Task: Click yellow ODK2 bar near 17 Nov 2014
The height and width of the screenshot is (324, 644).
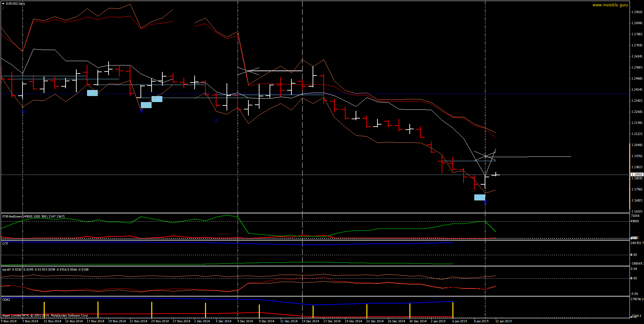Action: 98,310
